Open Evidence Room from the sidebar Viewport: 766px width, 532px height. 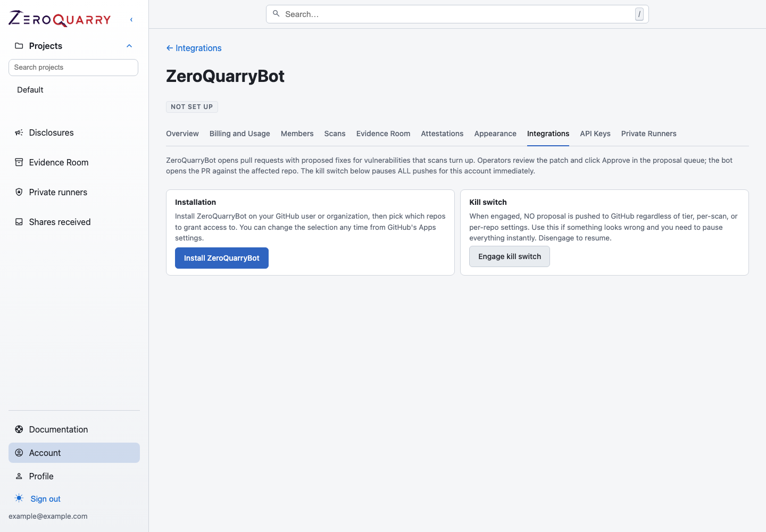click(x=59, y=162)
